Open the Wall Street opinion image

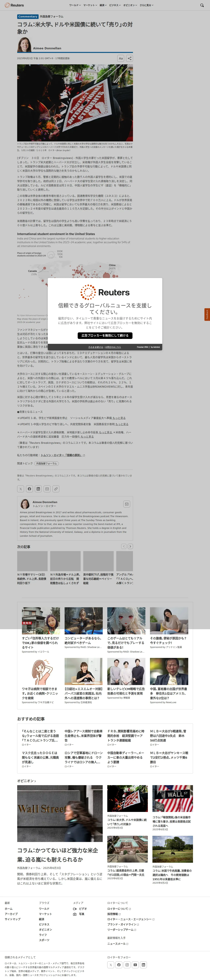[x=60, y=813]
